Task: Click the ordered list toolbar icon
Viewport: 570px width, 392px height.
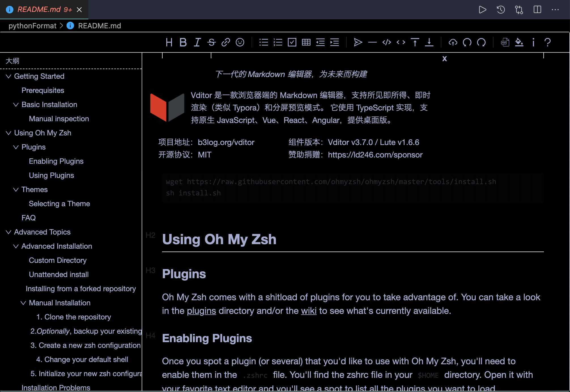Action: [278, 42]
